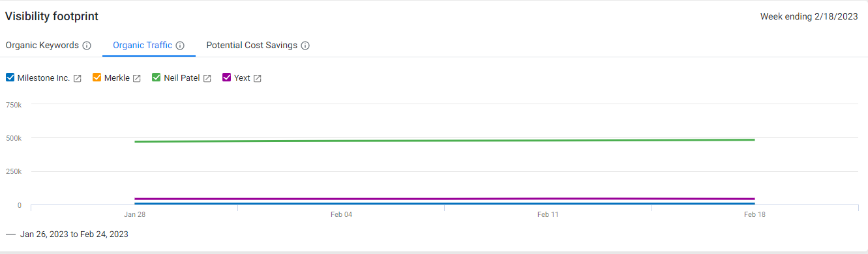Click the Feb 11 axis label
This screenshot has width=868, height=254.
548,214
